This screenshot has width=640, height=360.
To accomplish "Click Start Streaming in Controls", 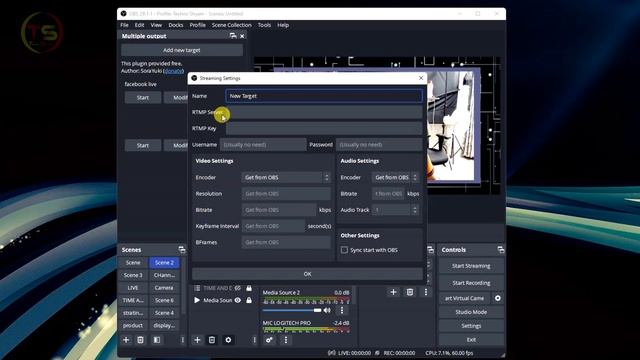I will click(x=471, y=266).
